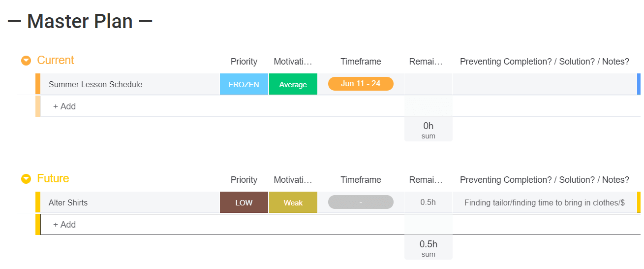Image resolution: width=644 pixels, height=269 pixels.
Task: Open the LOW priority status cell
Action: coord(244,202)
